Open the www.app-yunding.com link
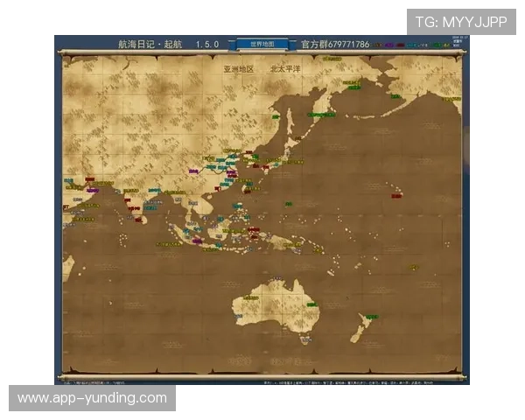This screenshot has width=525, height=420. (x=92, y=398)
